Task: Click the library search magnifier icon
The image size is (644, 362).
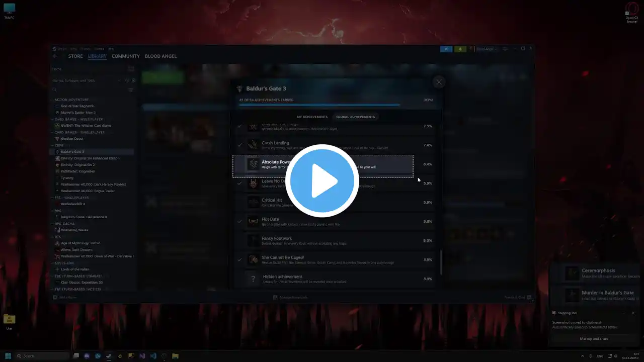Action: click(x=55, y=90)
